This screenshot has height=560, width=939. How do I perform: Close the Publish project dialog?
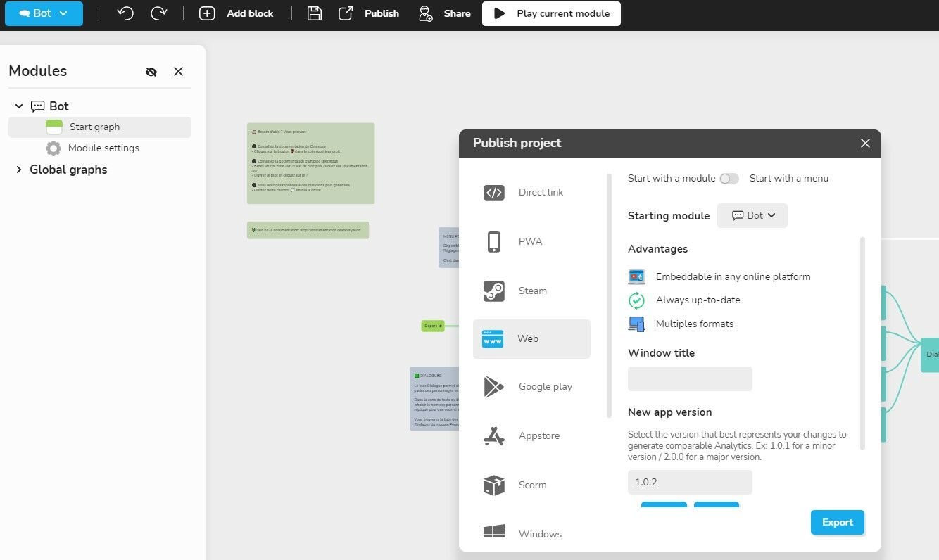[x=865, y=144]
